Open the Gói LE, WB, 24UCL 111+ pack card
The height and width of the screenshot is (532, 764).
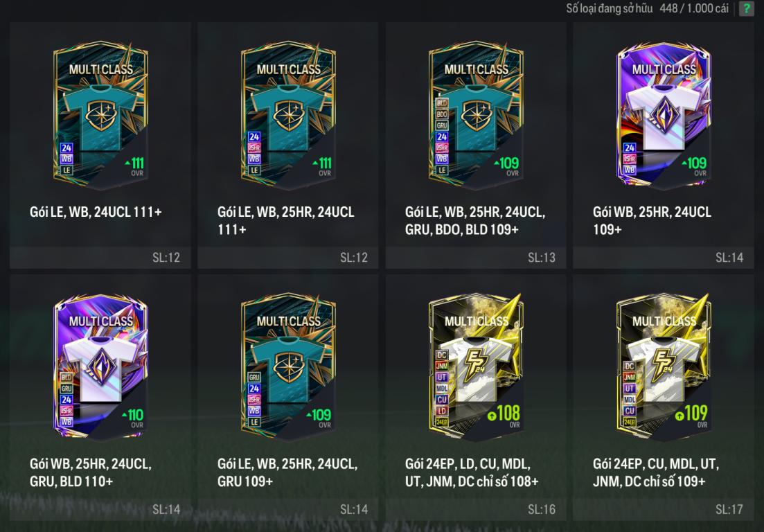(100, 145)
